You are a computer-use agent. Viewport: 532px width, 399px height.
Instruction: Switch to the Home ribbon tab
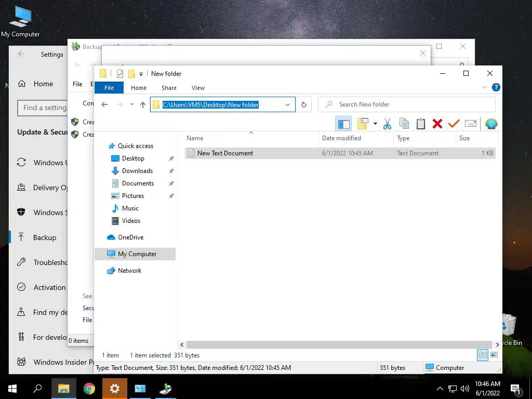[139, 87]
